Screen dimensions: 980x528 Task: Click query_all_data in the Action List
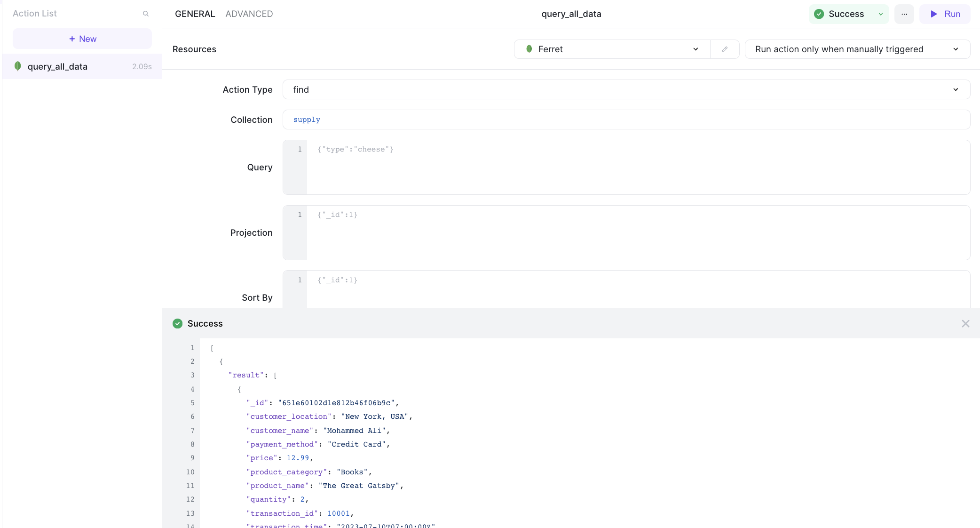57,66
